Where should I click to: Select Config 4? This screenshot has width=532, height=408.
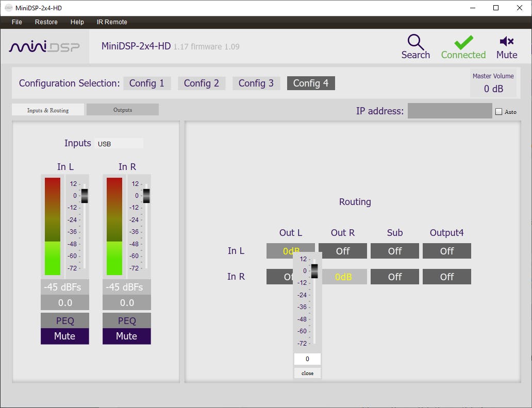point(311,83)
